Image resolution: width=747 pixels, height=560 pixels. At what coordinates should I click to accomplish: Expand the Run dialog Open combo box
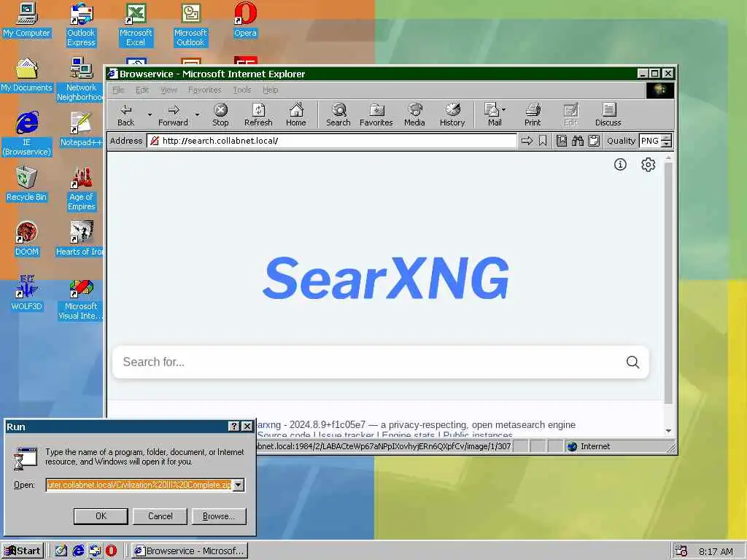239,485
